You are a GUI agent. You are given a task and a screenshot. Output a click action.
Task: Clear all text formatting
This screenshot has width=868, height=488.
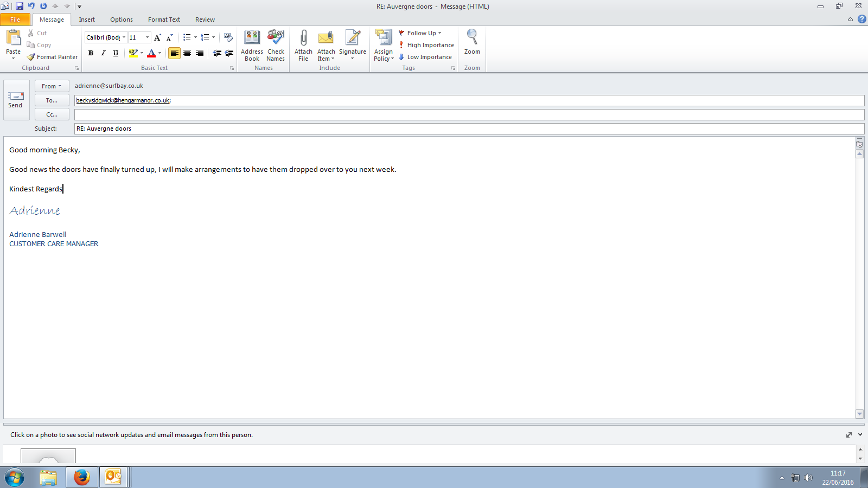[x=228, y=37]
